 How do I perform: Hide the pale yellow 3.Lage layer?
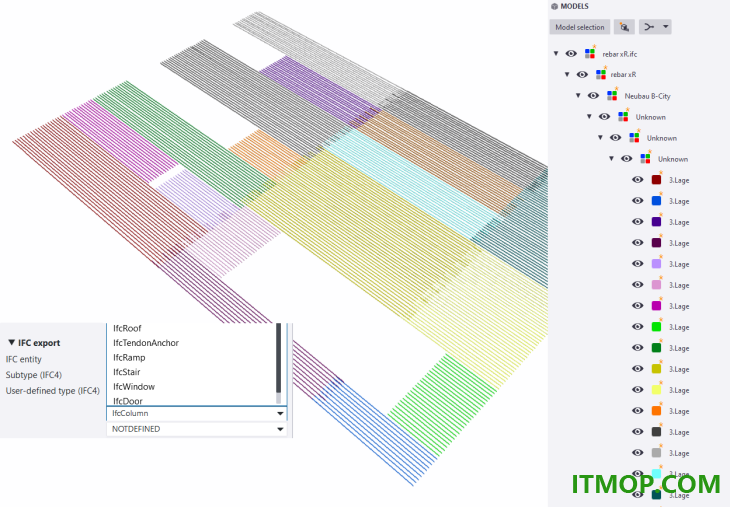coord(637,390)
